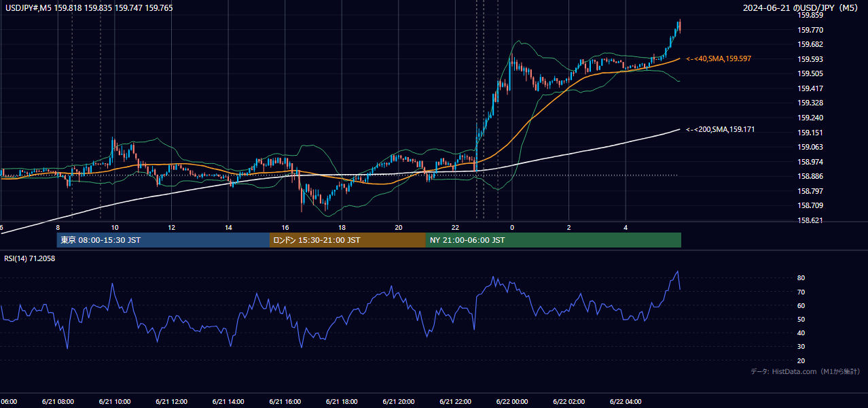The width and height of the screenshot is (868, 408).
Task: Click the 'RSI(14) 71.2058' indicator label
Action: 30,258
